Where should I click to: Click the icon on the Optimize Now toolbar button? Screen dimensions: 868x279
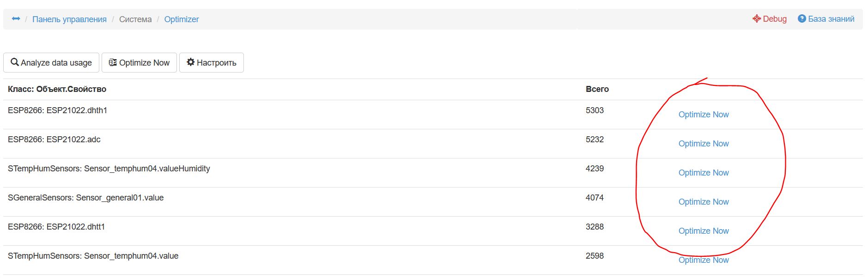(x=113, y=62)
